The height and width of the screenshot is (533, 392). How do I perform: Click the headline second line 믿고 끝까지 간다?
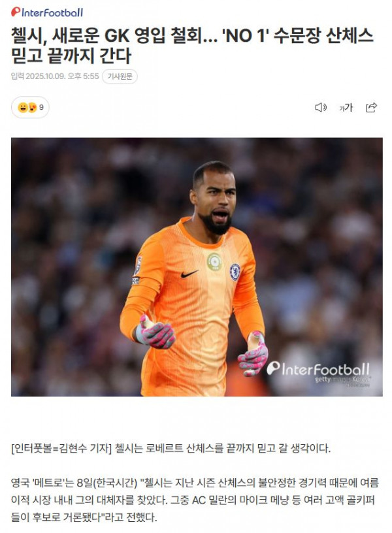(71, 56)
